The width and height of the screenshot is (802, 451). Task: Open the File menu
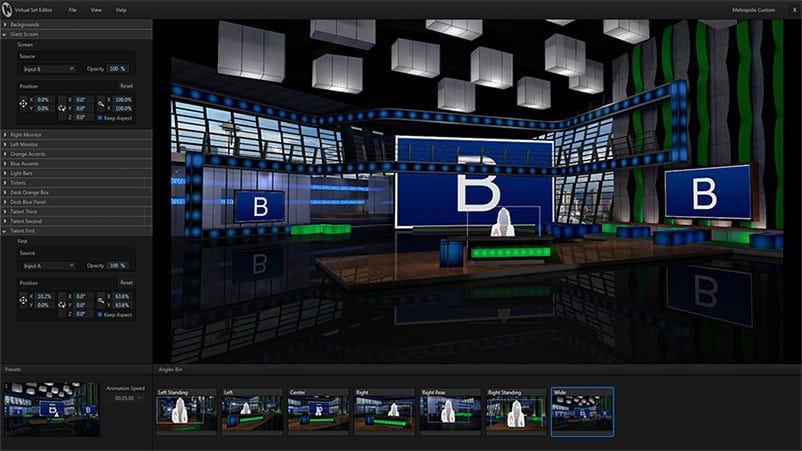pyautogui.click(x=73, y=10)
